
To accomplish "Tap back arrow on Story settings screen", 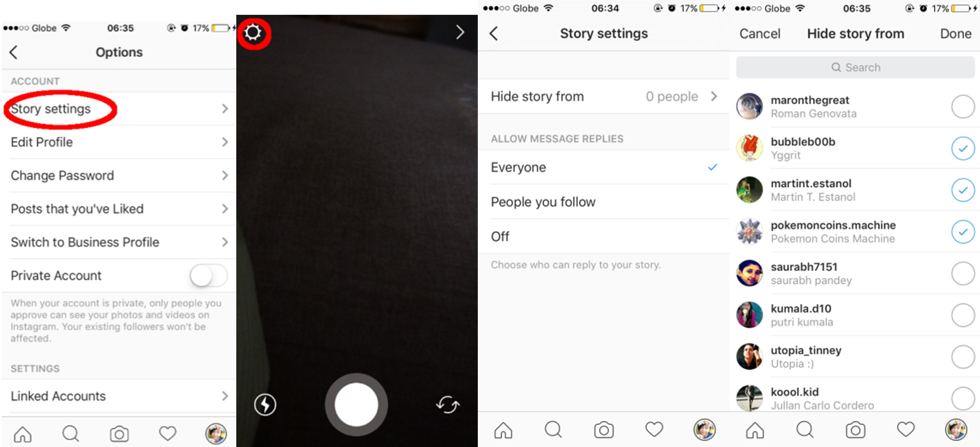I will click(499, 34).
